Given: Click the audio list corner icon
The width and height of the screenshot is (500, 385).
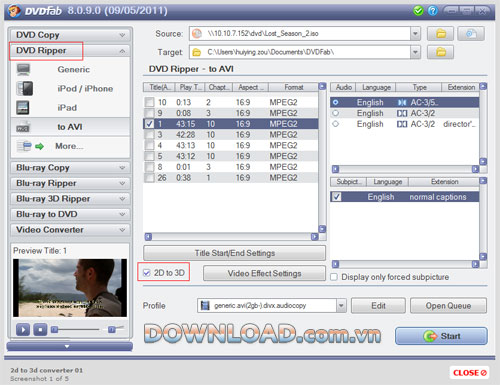Looking at the screenshot, I should (x=483, y=87).
